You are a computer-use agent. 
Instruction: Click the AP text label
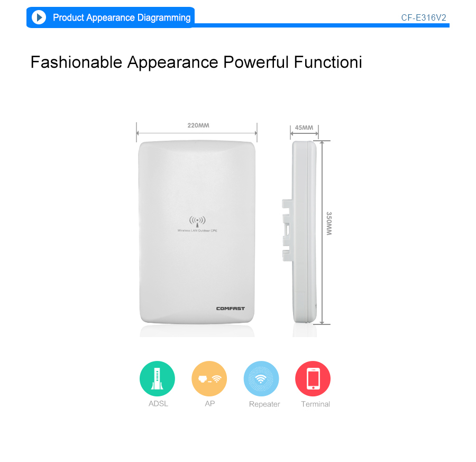(x=210, y=404)
